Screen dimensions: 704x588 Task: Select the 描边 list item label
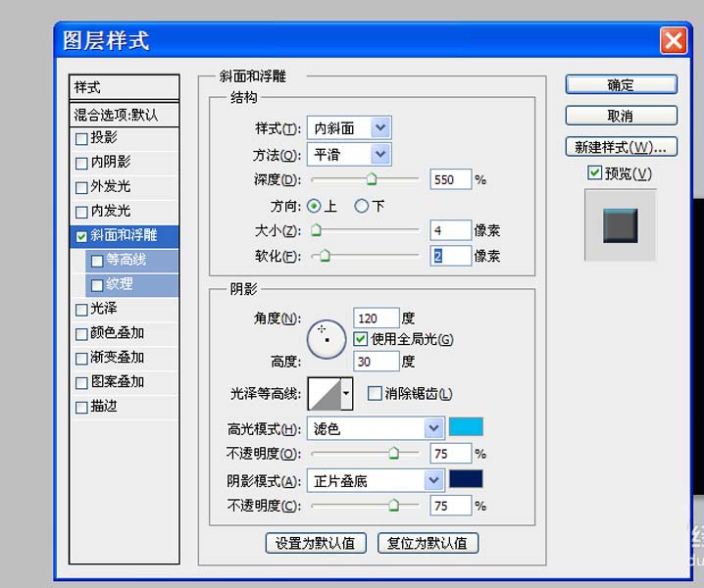click(104, 406)
